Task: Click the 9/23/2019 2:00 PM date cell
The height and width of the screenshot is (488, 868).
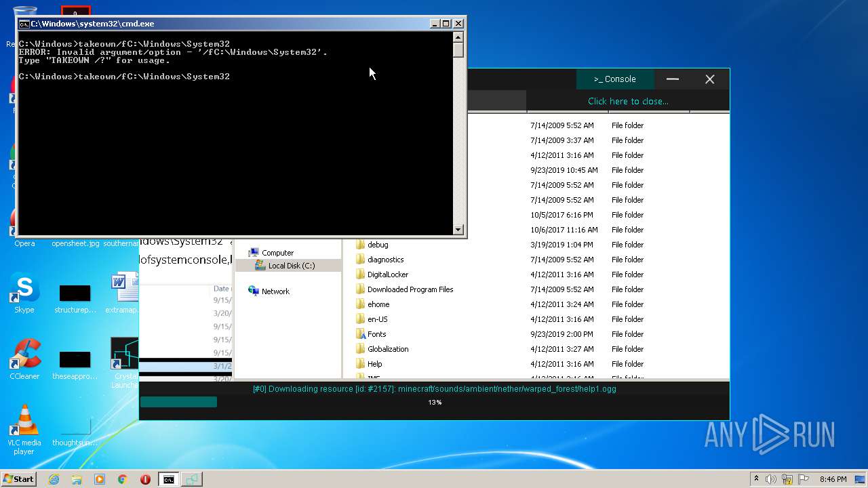Action: point(561,334)
